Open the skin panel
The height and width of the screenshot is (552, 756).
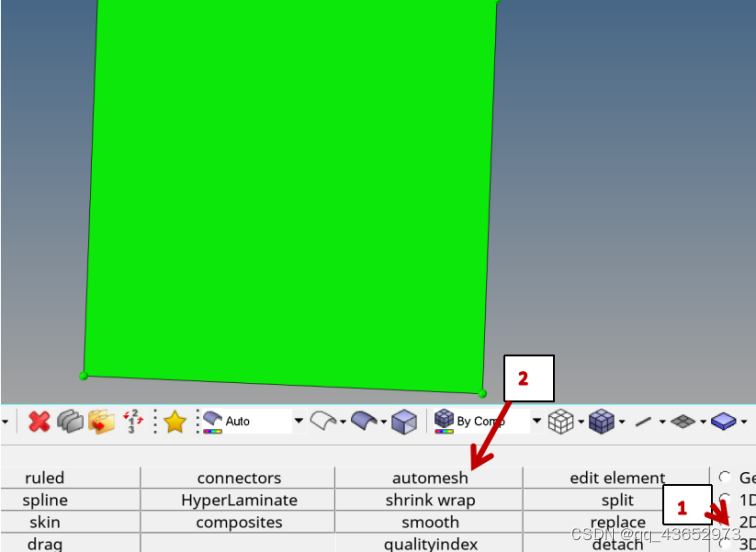[x=44, y=522]
